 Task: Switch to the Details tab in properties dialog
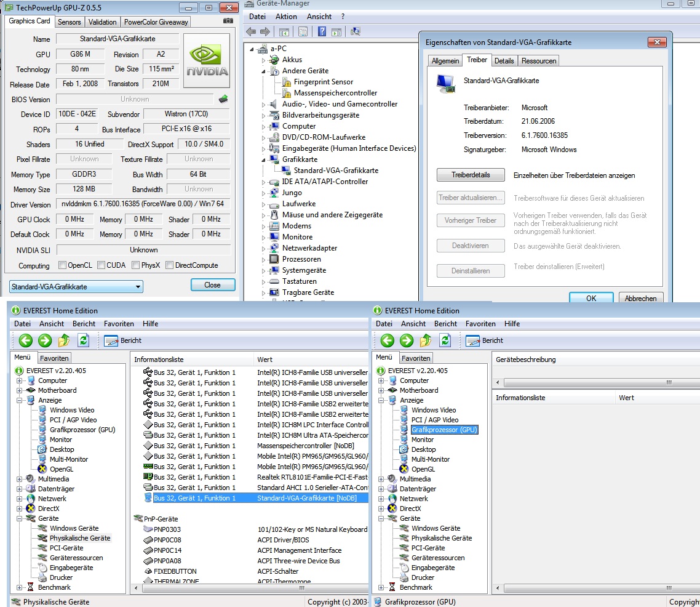(504, 61)
